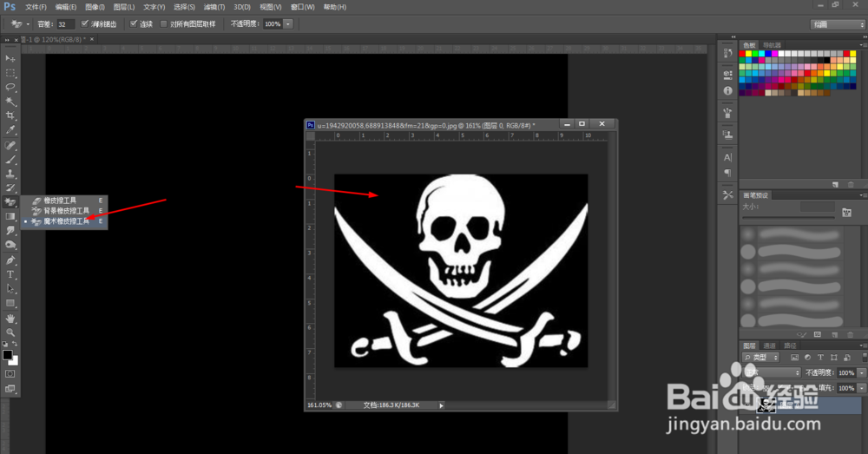
Task: Select the Lasso tool
Action: (10, 87)
